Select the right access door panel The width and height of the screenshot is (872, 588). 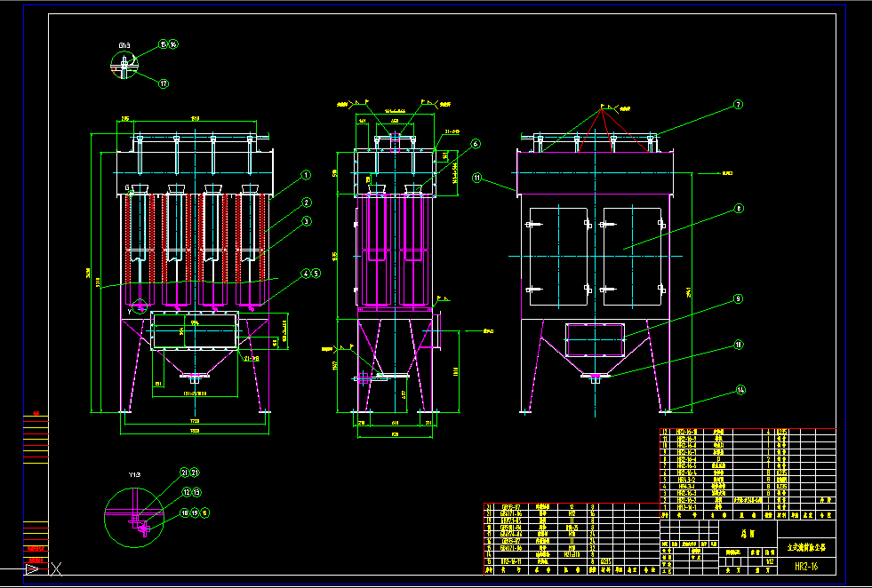[x=632, y=257]
